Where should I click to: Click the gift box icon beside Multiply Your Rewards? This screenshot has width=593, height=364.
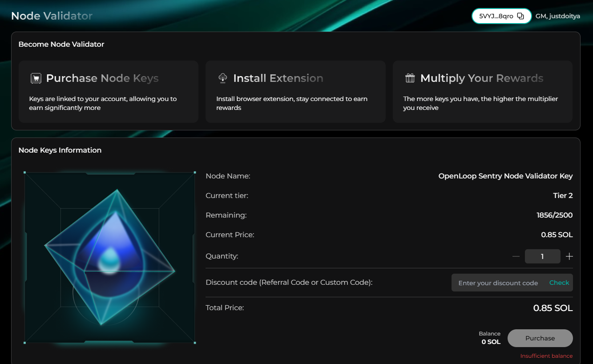pyautogui.click(x=410, y=78)
